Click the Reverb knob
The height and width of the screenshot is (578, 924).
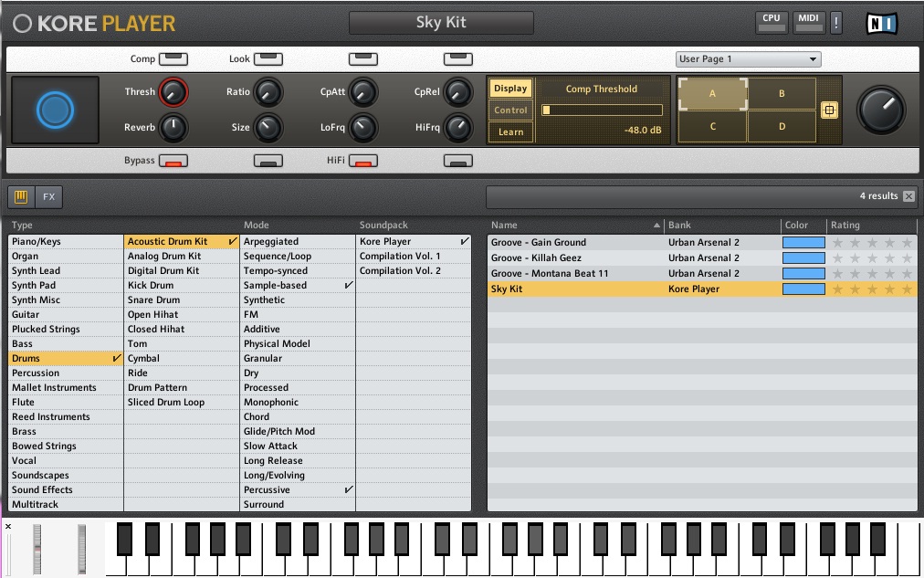click(x=173, y=127)
